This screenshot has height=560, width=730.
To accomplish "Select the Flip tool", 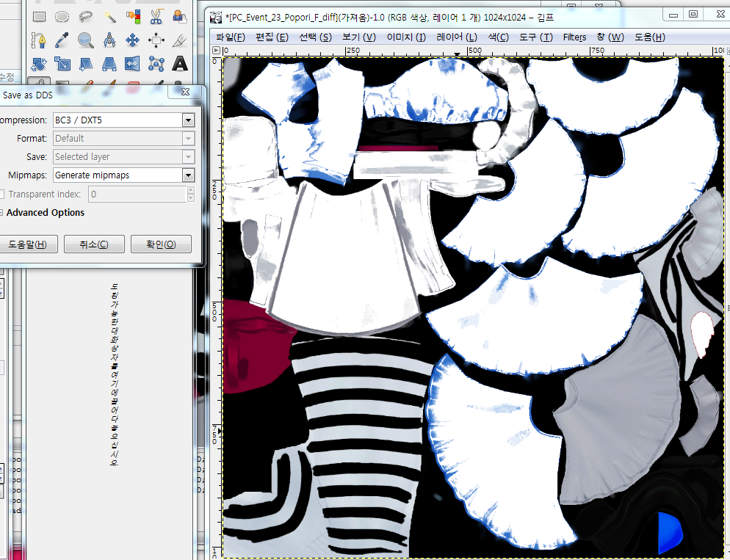I will pos(133,63).
